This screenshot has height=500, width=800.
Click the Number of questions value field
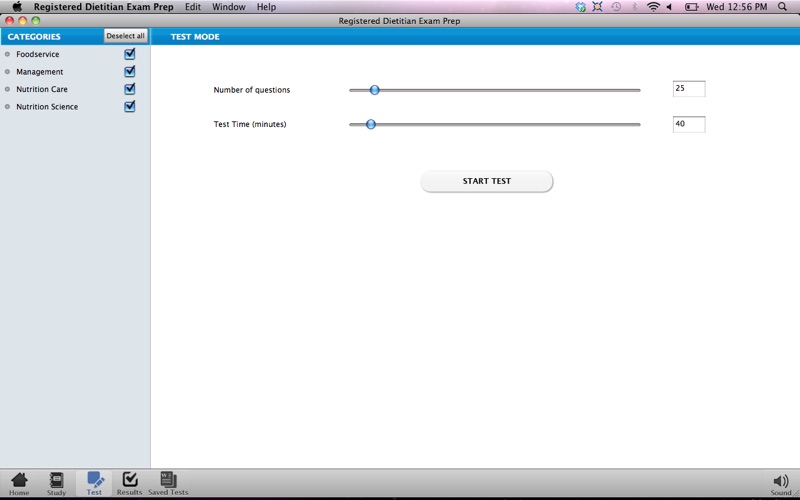[689, 89]
